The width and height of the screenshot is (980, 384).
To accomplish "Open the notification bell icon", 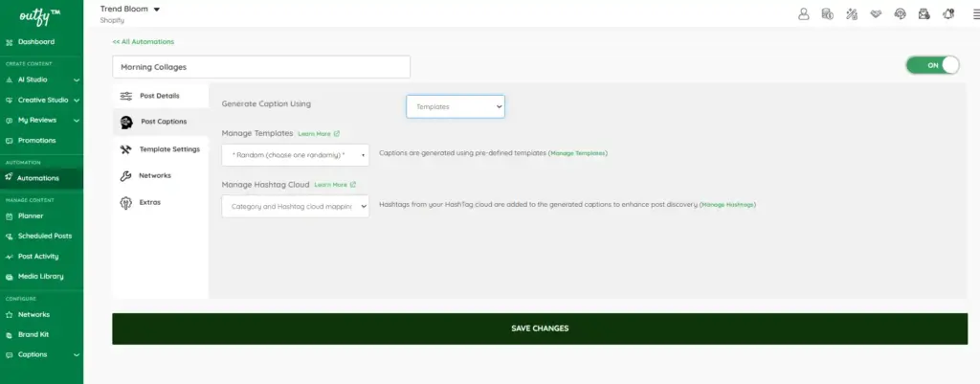I will click(948, 13).
